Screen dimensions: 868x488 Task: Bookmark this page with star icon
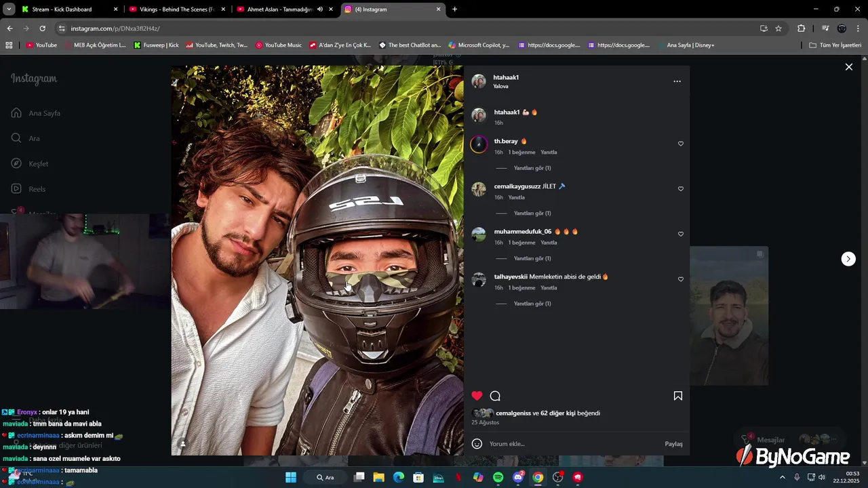point(778,28)
